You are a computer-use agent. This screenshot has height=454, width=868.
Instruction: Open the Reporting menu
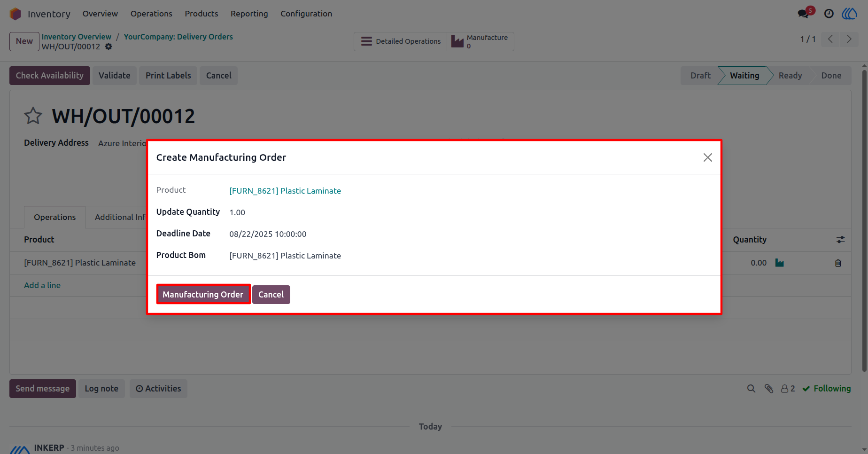249,14
